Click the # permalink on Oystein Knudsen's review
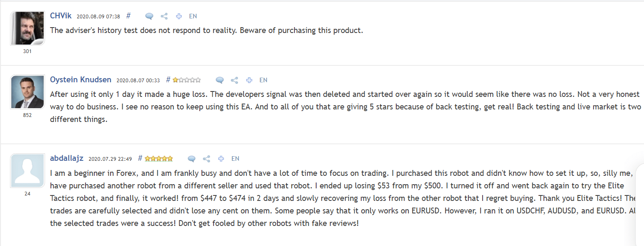 coord(168,80)
